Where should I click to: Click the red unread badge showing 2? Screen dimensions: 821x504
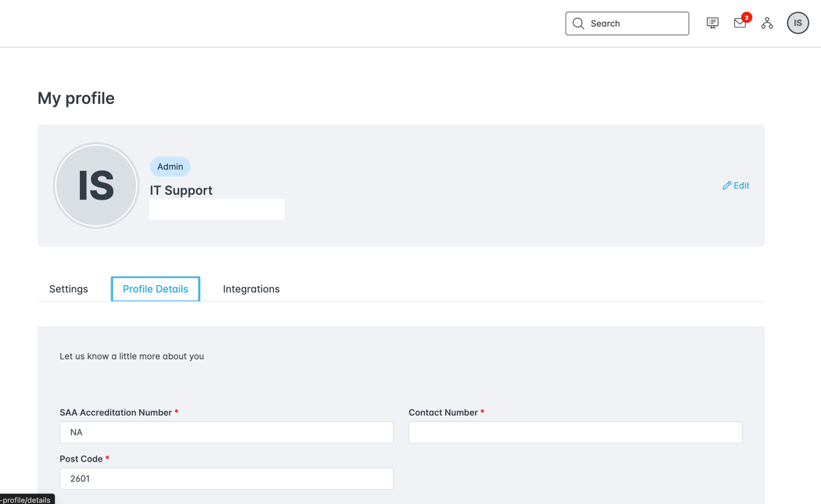coord(746,17)
